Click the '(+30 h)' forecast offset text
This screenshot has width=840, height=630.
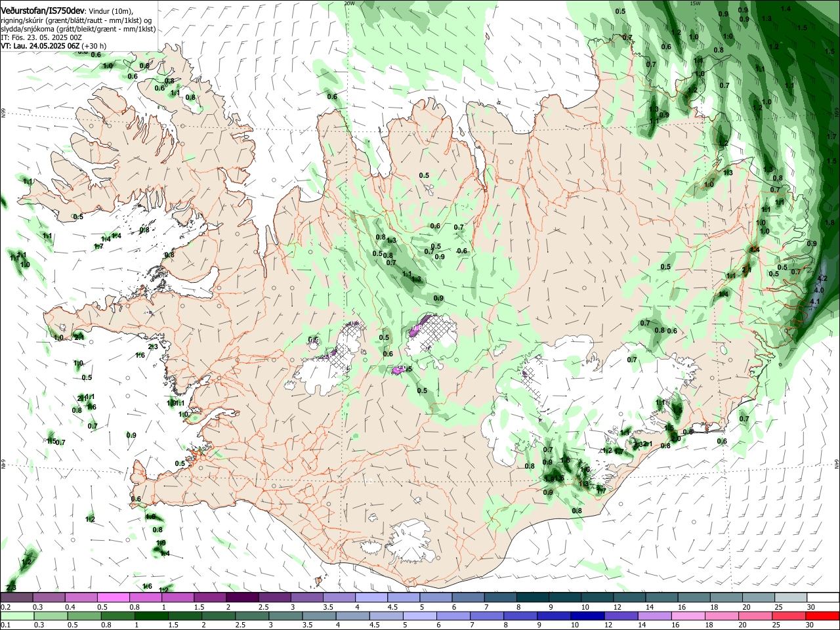[94, 46]
